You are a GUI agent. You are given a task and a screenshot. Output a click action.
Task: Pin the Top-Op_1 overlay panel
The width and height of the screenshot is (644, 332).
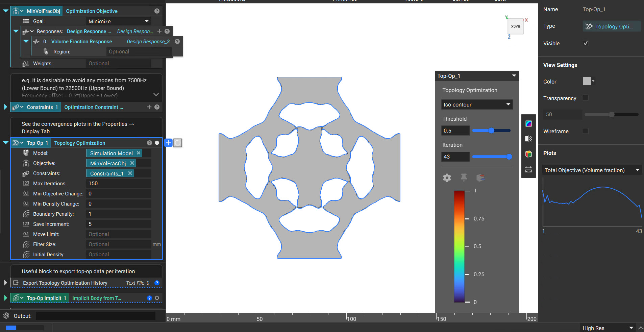coord(464,177)
